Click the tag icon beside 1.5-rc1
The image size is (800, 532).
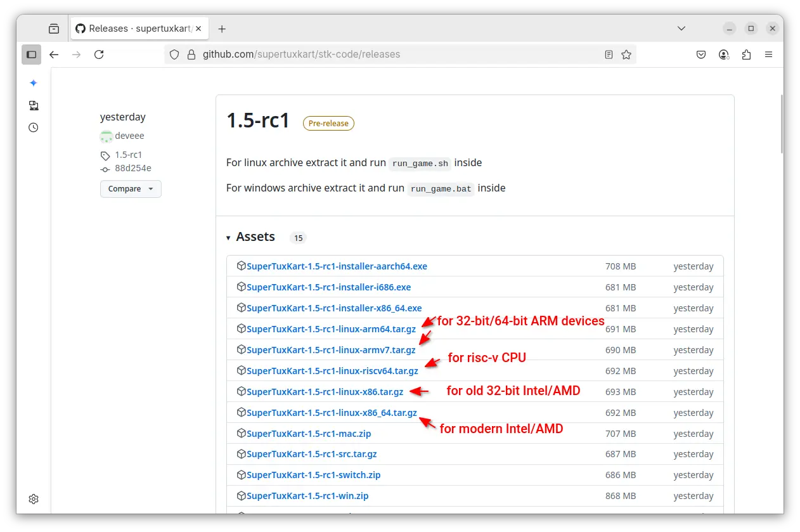[105, 155]
